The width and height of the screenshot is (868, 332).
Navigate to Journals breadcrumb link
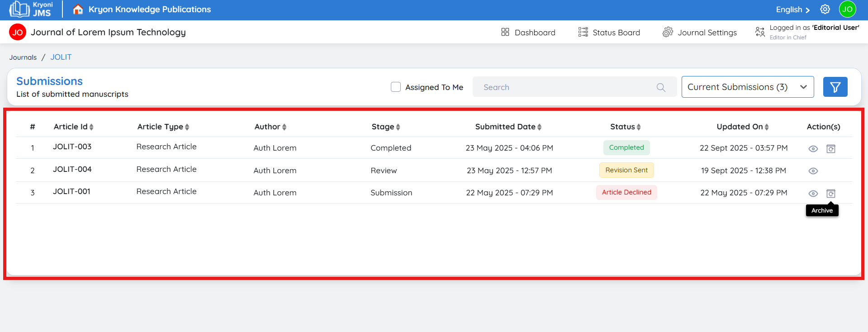[x=23, y=57]
